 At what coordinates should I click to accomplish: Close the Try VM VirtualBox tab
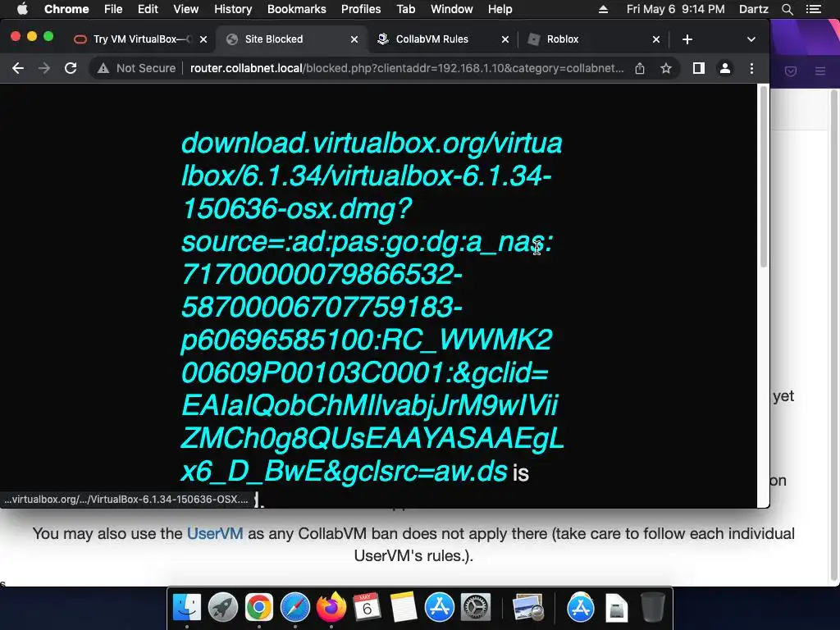tap(203, 39)
